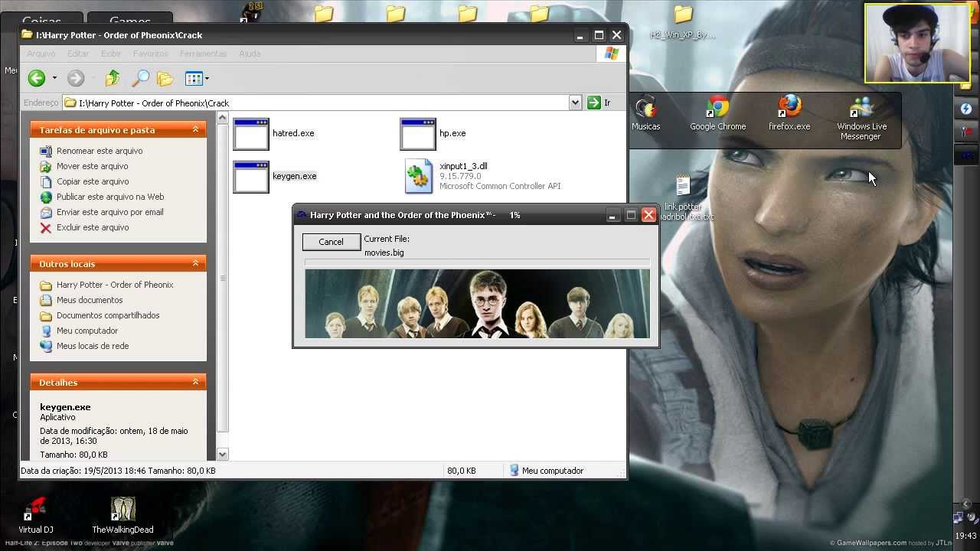
Task: Click the webcam overlay thumbnail
Action: coord(917,44)
